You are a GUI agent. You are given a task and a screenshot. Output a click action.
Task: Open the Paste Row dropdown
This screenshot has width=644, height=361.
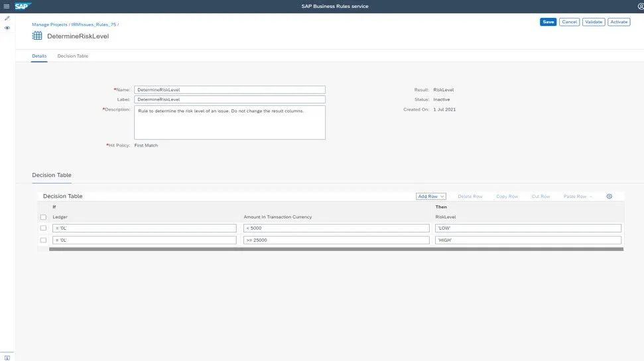(578, 196)
